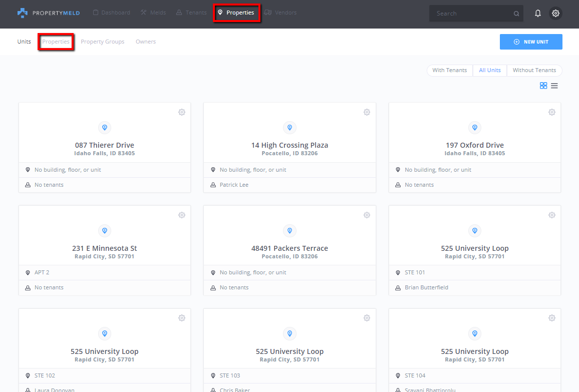Image resolution: width=579 pixels, height=392 pixels.
Task: Filter units With Tenants
Action: click(x=449, y=70)
